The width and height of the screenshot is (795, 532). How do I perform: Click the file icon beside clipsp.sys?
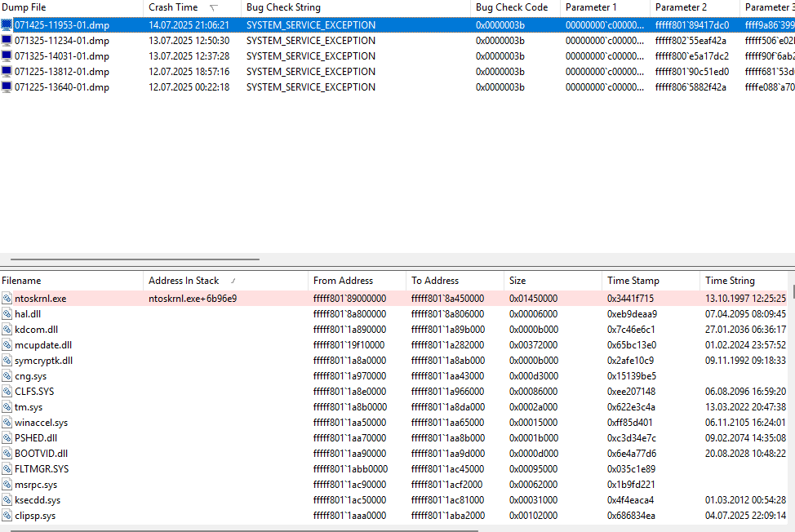[7, 516]
